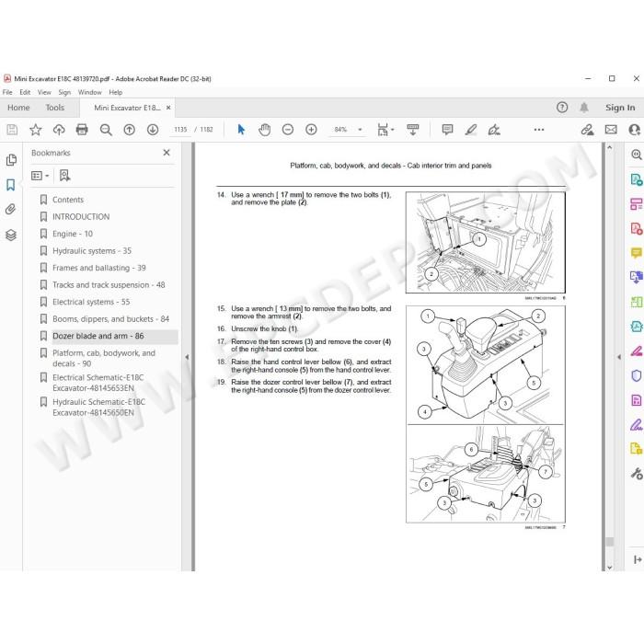Open the Help menu
The image size is (644, 644).
(x=115, y=92)
